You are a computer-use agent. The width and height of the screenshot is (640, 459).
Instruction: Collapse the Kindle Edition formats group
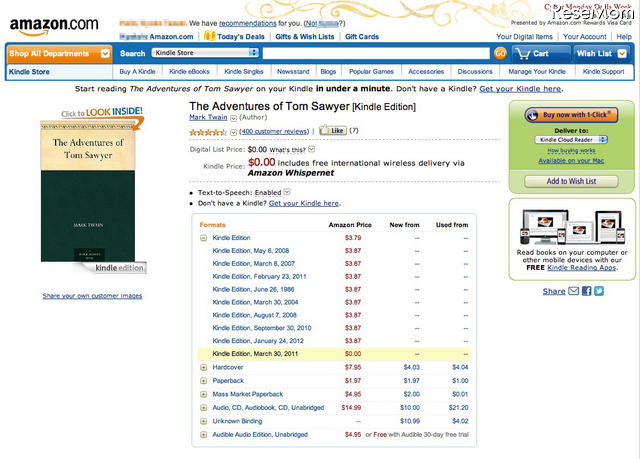click(203, 238)
